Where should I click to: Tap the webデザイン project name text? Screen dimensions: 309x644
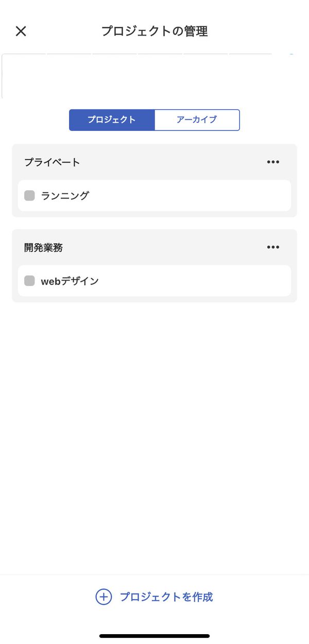[70, 280]
